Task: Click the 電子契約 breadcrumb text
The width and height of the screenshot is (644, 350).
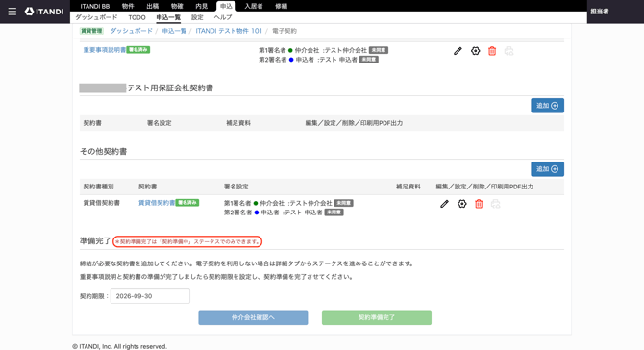Action: (x=285, y=31)
